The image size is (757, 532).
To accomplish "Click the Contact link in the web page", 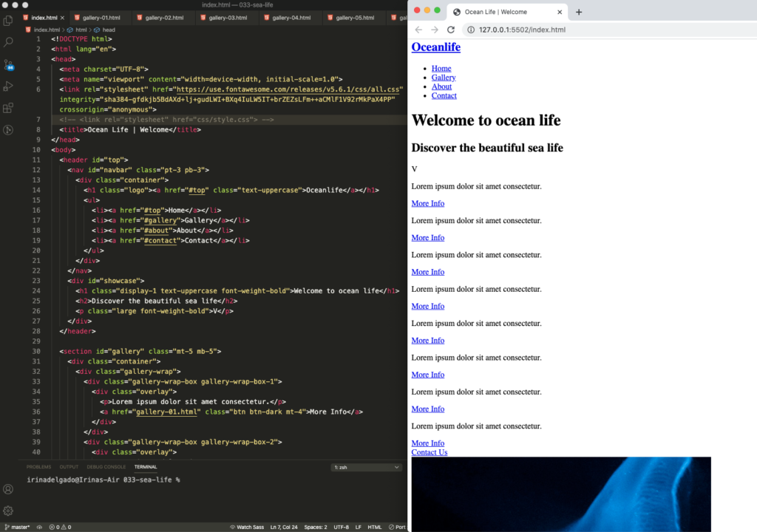I will (444, 96).
